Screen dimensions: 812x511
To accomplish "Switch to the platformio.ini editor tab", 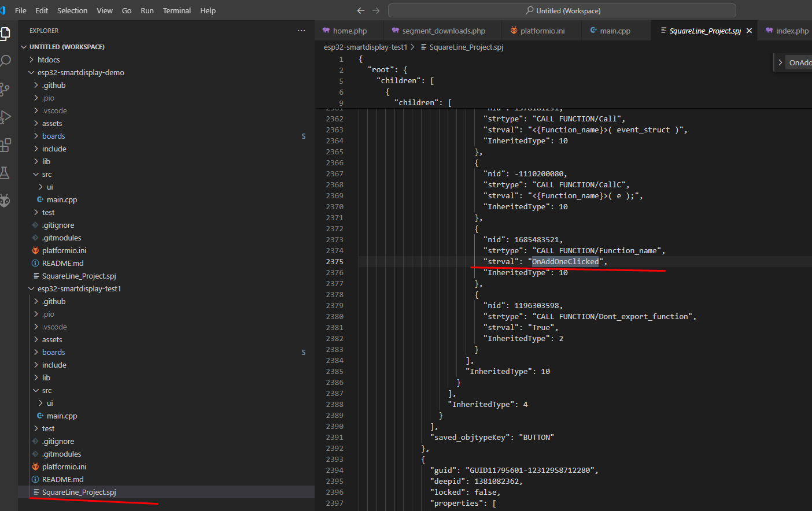I will (542, 31).
